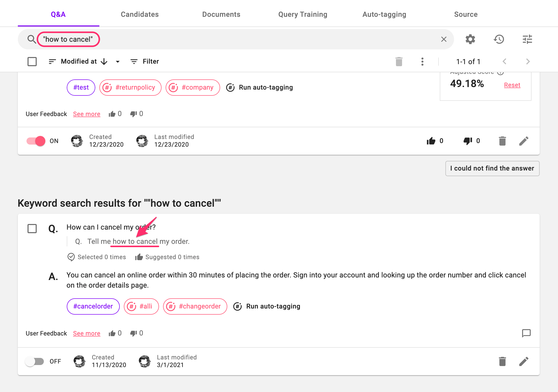Click the comment icon on cancel order card
Image resolution: width=558 pixels, height=392 pixels.
tap(526, 333)
